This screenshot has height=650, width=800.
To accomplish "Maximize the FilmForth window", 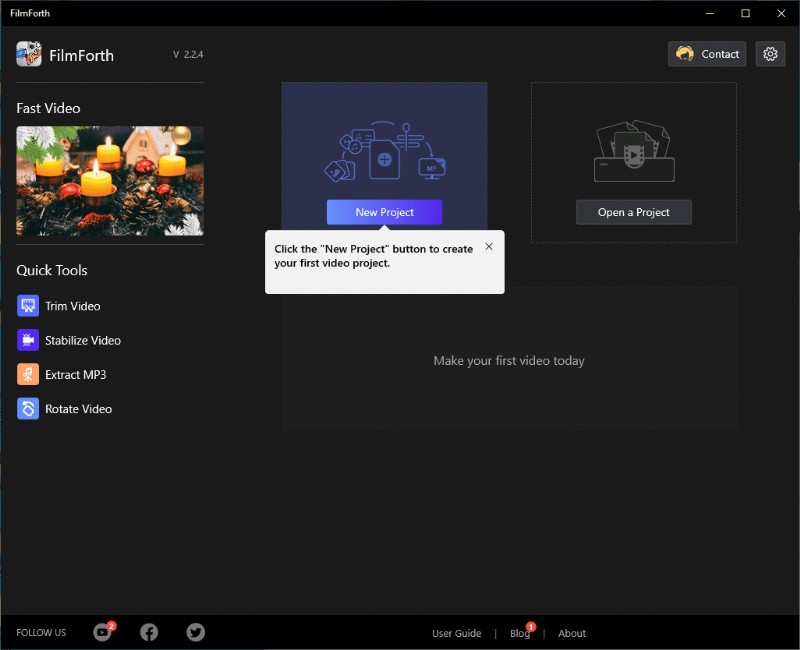I will click(745, 13).
